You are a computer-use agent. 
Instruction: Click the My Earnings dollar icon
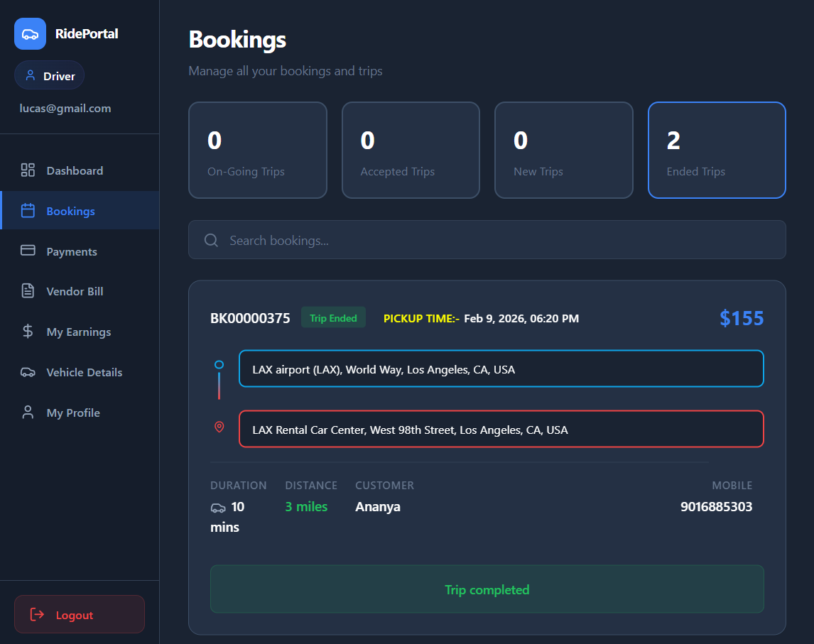(x=28, y=332)
